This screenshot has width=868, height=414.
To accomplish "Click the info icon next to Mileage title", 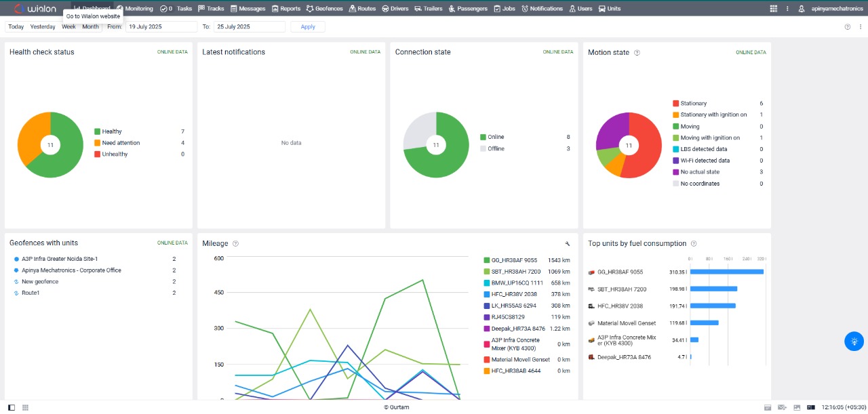I will [235, 244].
